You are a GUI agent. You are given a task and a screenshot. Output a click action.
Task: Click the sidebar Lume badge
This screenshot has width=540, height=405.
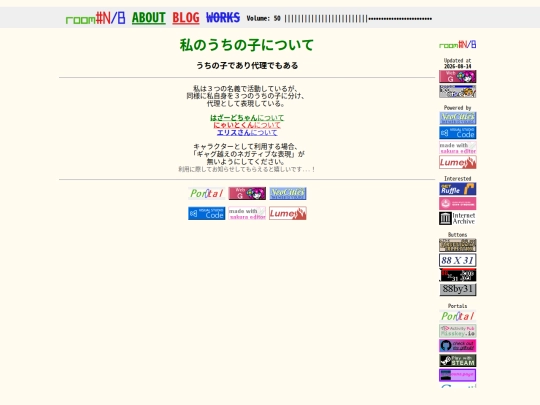(458, 162)
